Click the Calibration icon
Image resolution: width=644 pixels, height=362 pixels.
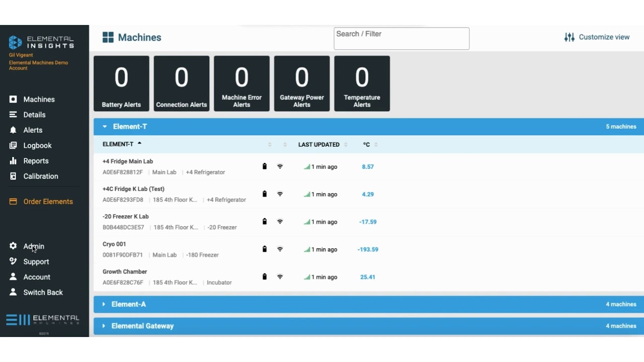(x=13, y=176)
